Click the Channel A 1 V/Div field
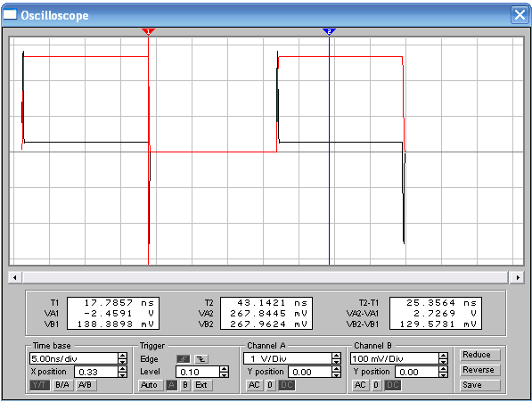Viewport: 532px width, 402px height. click(288, 358)
